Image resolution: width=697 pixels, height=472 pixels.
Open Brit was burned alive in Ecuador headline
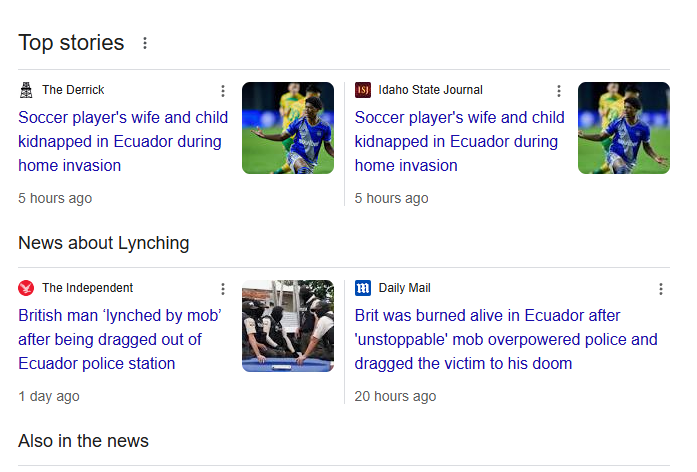(506, 339)
